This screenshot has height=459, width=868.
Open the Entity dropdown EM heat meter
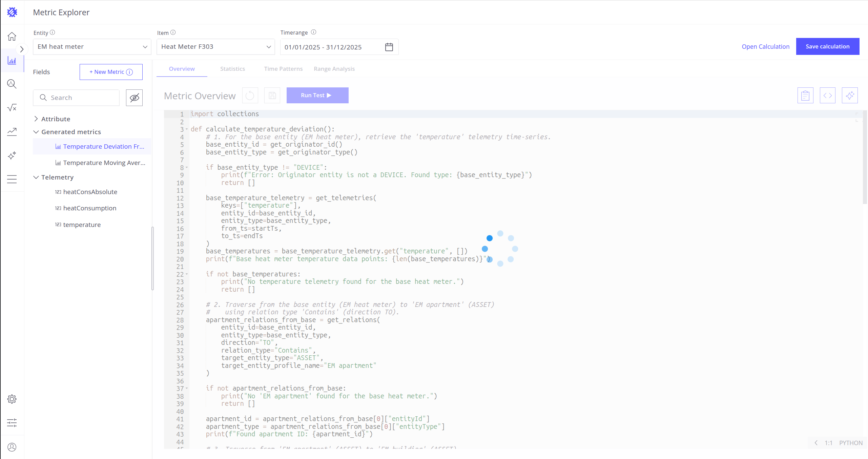point(92,47)
